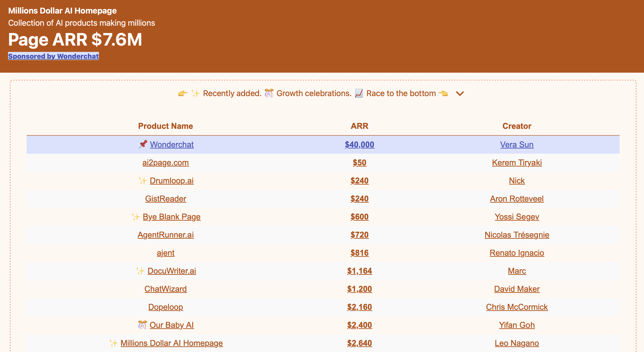The height and width of the screenshot is (352, 644).
Task: Click the $50 ARR value
Action: 359,162
